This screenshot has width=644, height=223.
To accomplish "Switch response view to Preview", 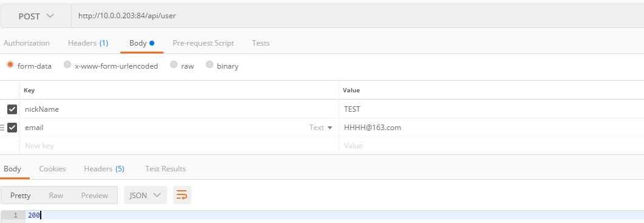I will pyautogui.click(x=94, y=196).
